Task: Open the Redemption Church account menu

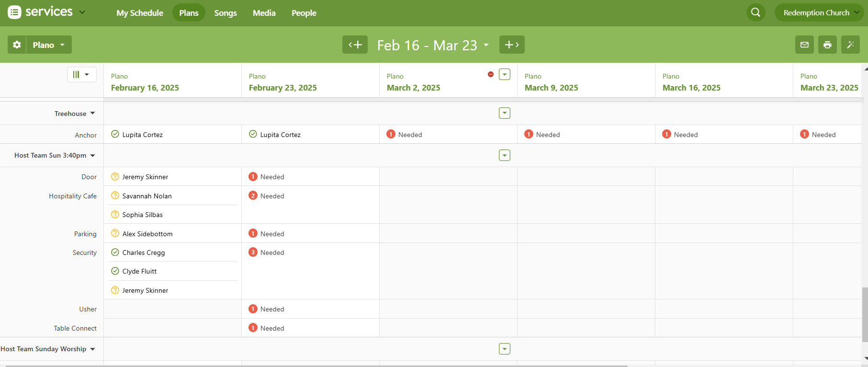Action: coord(820,12)
